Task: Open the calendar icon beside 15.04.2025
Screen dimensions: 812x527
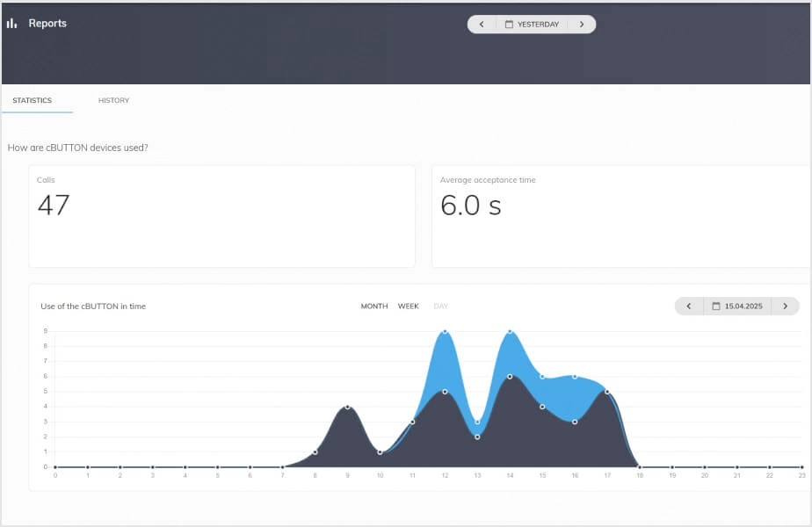Action: tap(717, 306)
